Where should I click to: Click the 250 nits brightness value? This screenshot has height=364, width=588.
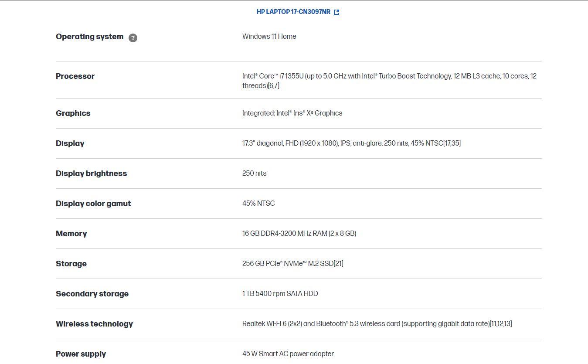[x=254, y=173]
